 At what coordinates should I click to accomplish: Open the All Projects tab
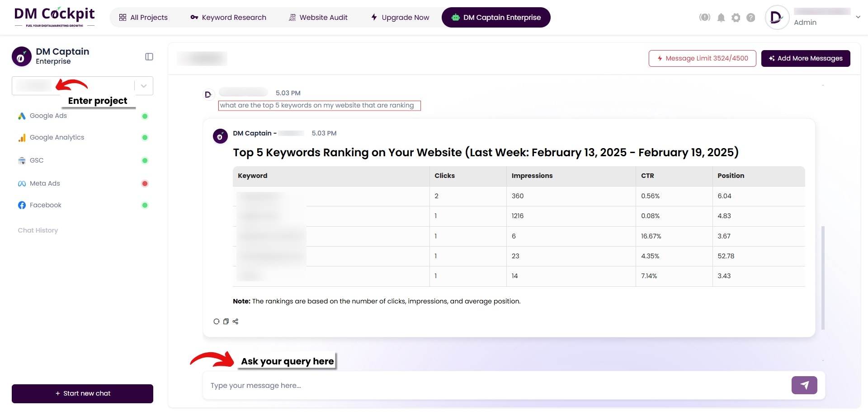pyautogui.click(x=143, y=18)
